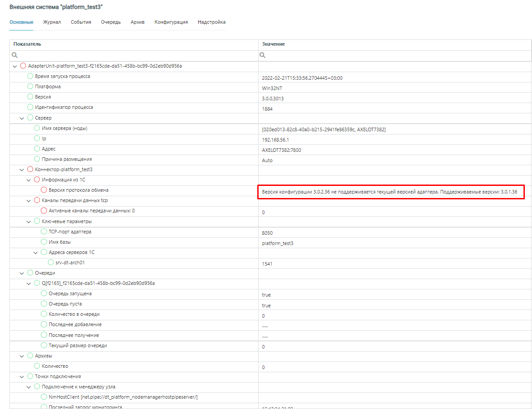Sort by the Значение column header

(x=273, y=44)
